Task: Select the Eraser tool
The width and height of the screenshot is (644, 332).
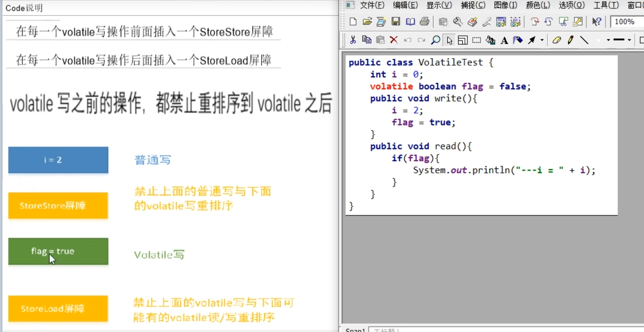Action: [557, 40]
